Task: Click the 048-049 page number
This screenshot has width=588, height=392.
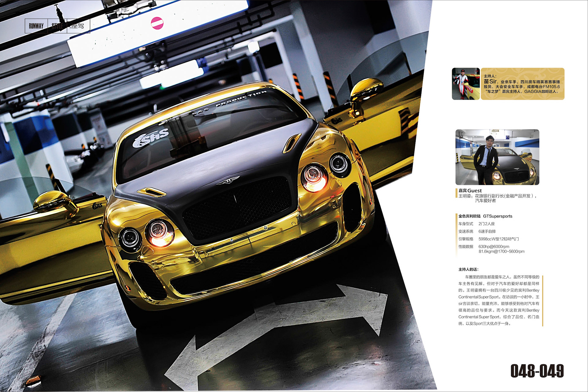Action: tap(537, 371)
